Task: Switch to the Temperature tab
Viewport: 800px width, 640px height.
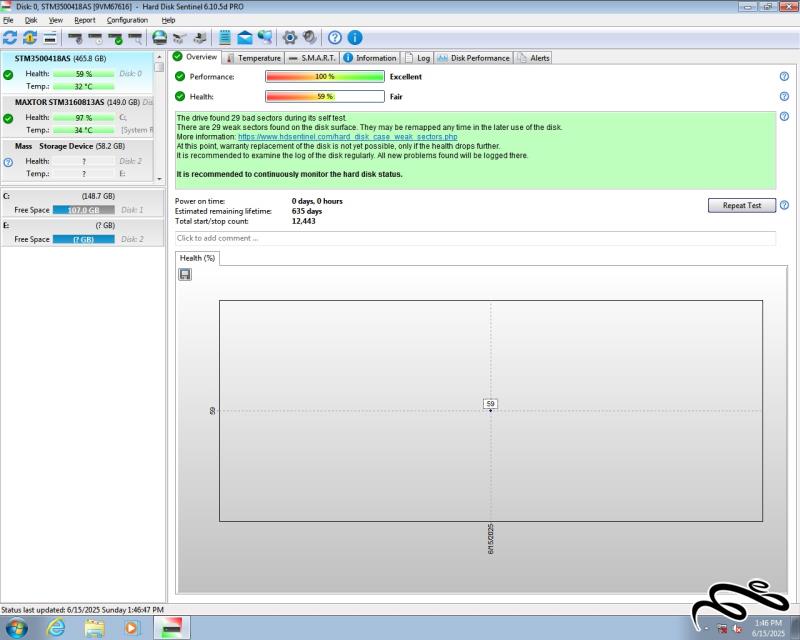Action: click(254, 58)
